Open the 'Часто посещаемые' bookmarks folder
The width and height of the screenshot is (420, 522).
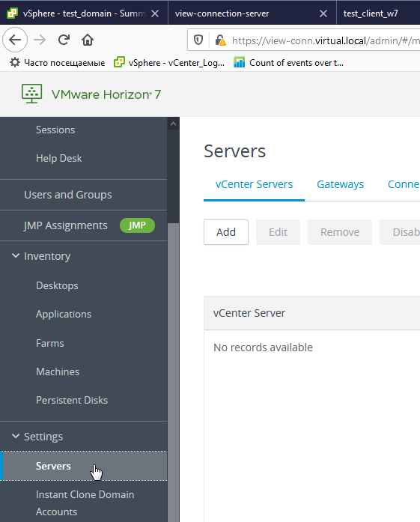coord(57,63)
